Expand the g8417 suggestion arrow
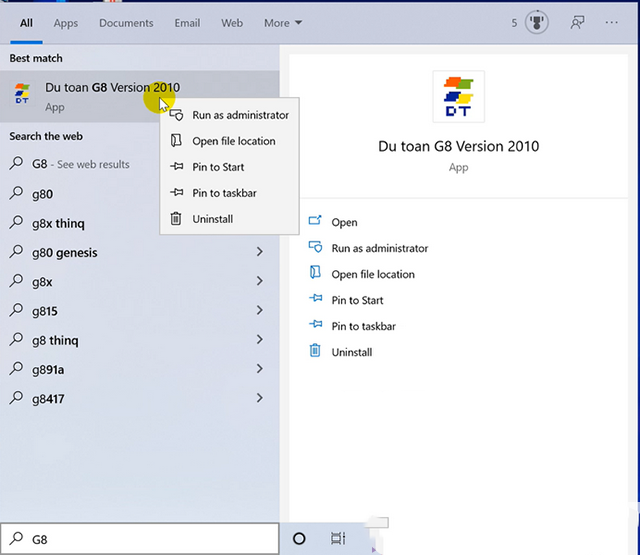Viewport: 640px width, 555px height. (x=260, y=398)
